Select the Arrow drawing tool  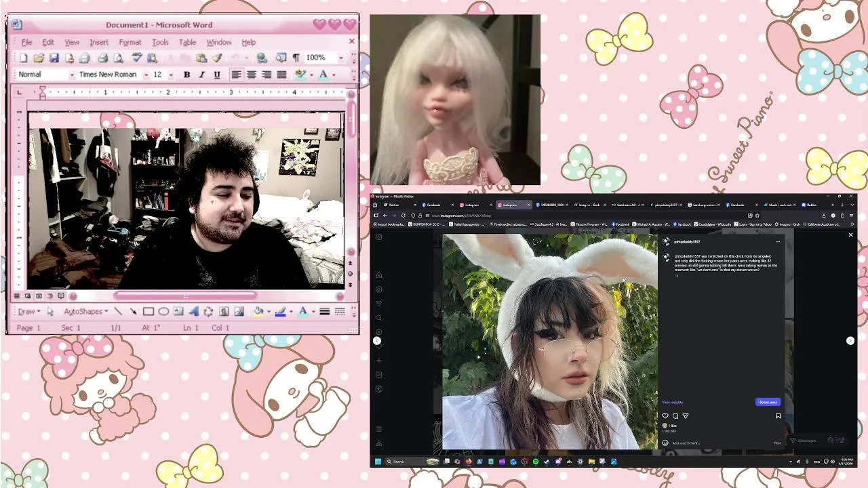pos(133,312)
